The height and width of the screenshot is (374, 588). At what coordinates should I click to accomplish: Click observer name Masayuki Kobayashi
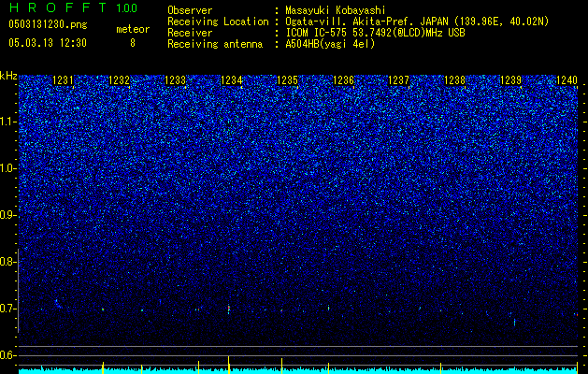coord(336,10)
